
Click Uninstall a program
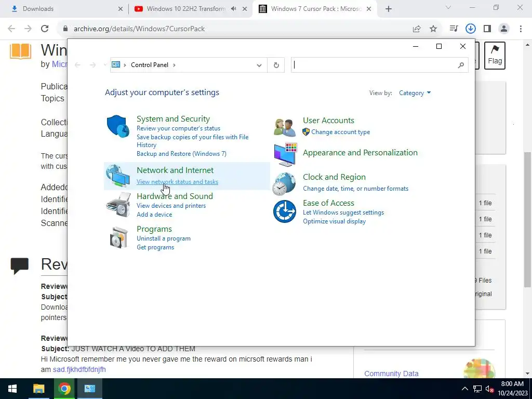click(164, 238)
